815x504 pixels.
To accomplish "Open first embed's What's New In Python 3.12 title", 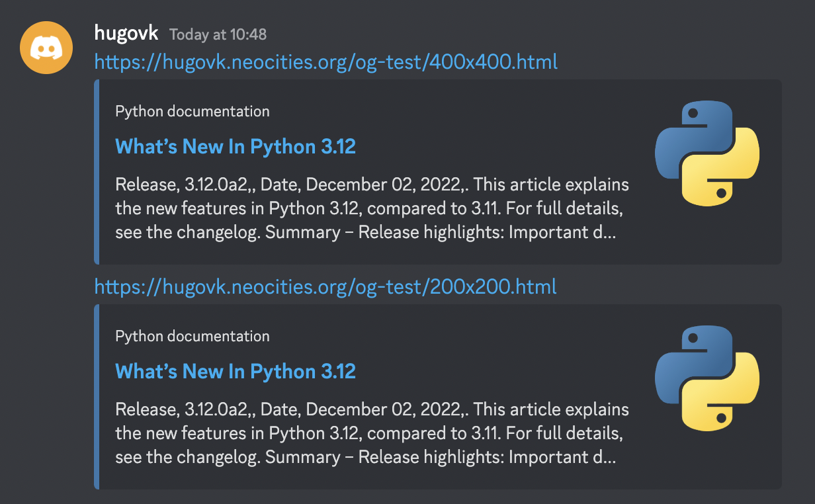I will 236,147.
